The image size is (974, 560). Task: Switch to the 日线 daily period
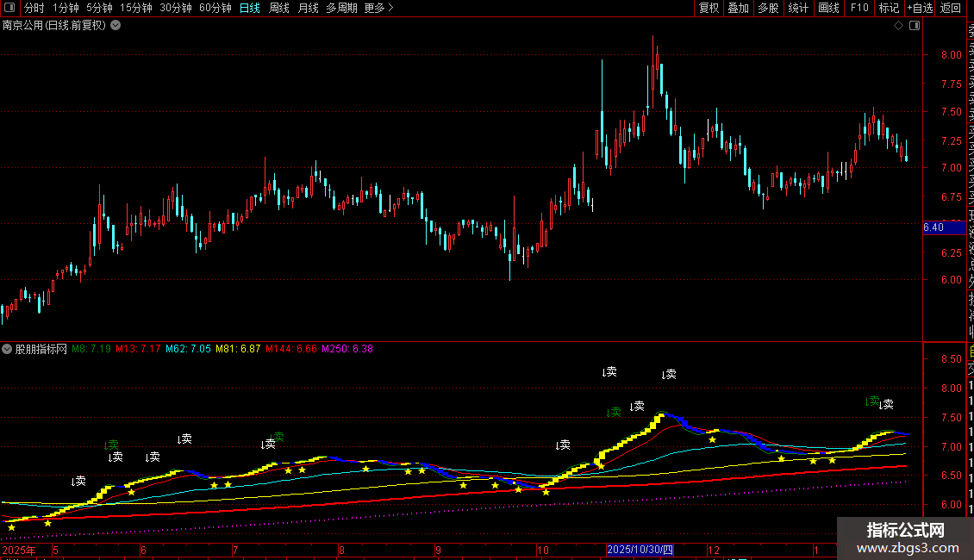(249, 9)
